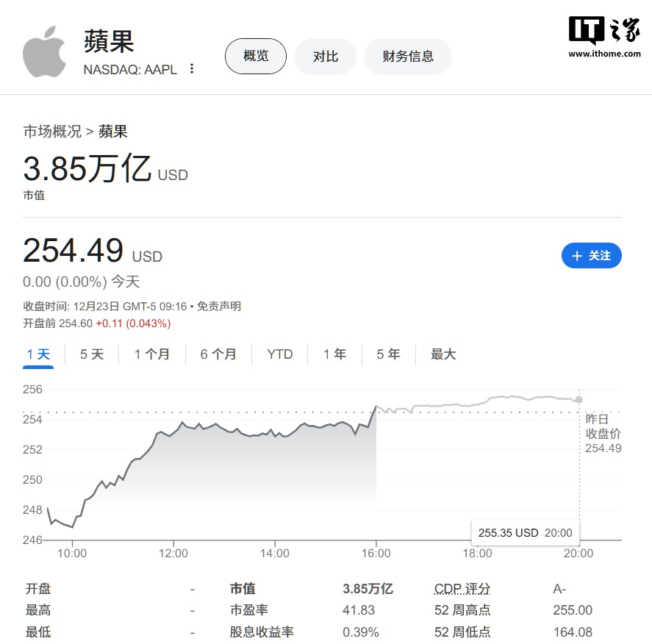The width and height of the screenshot is (652, 644).
Task: Click the IT之家 ithome.com logo
Action: 605,37
